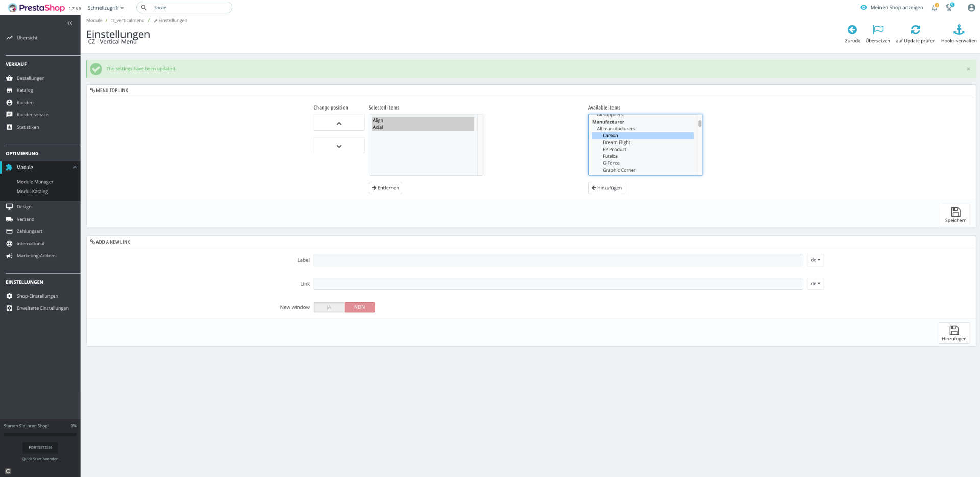Click the search magnifier icon

coord(144,8)
